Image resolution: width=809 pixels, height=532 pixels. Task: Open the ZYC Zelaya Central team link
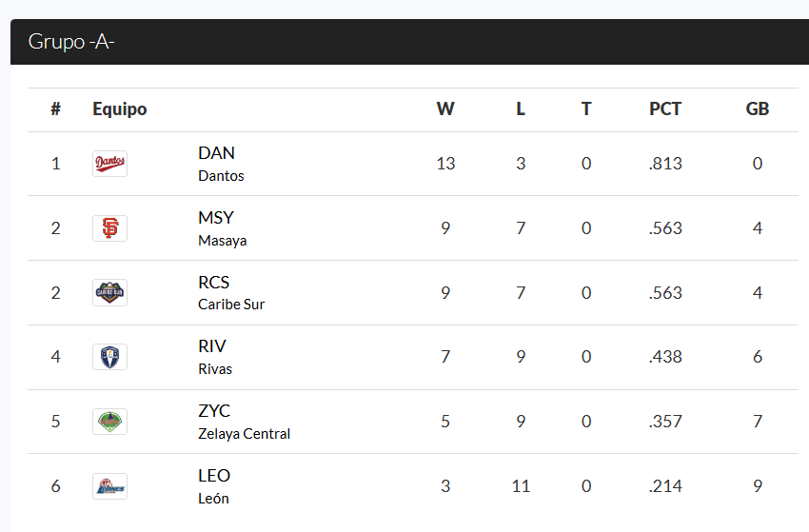pos(244,422)
